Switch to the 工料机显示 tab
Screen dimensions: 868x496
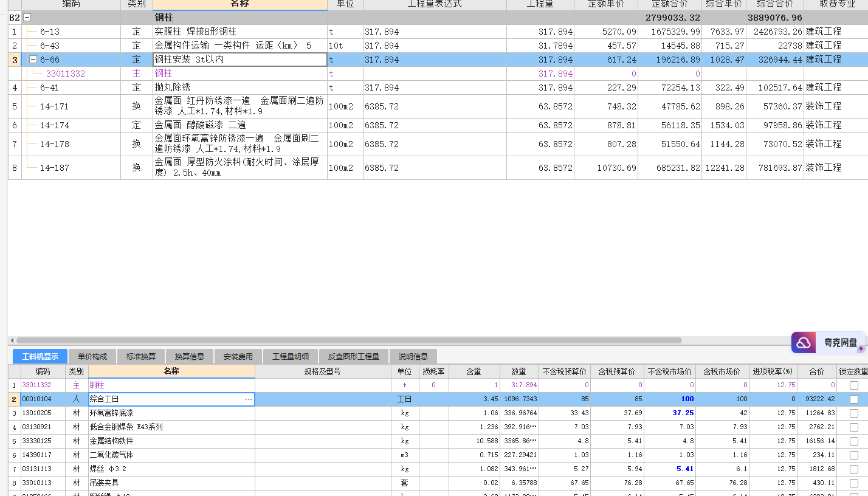tap(40, 356)
